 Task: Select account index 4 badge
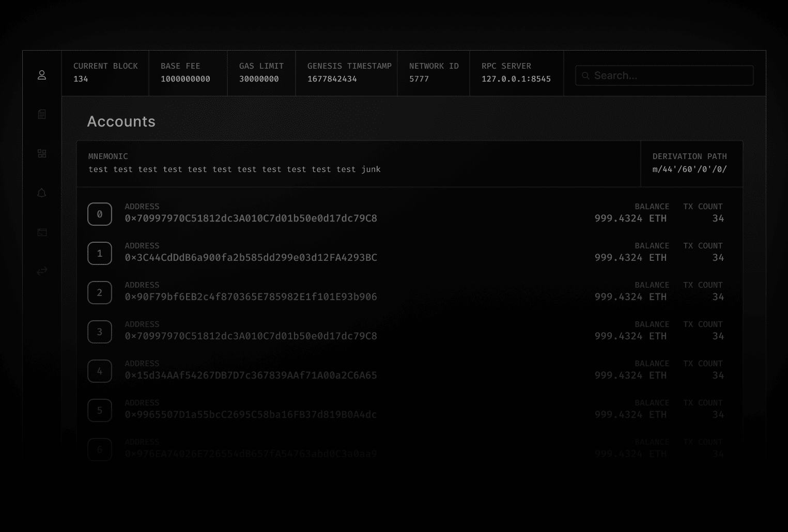point(100,371)
